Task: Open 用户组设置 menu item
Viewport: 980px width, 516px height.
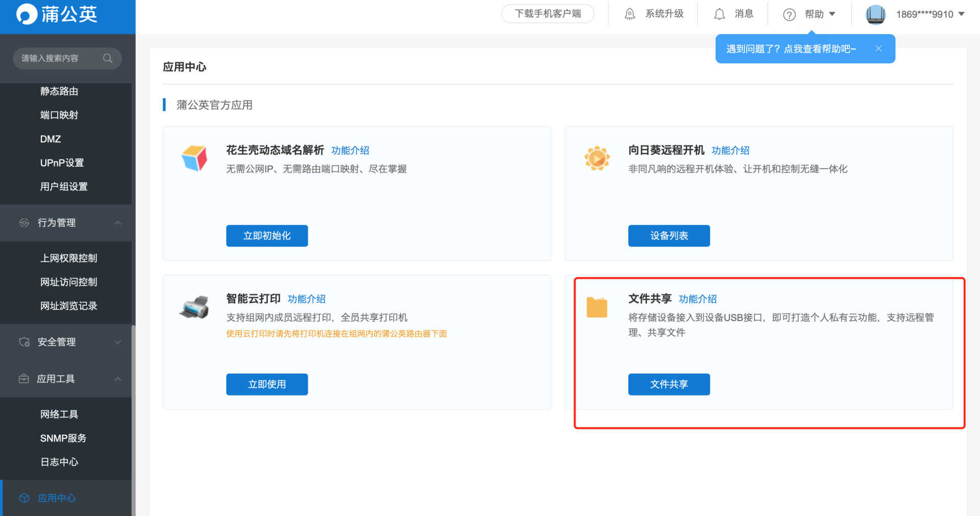Action: 64,187
